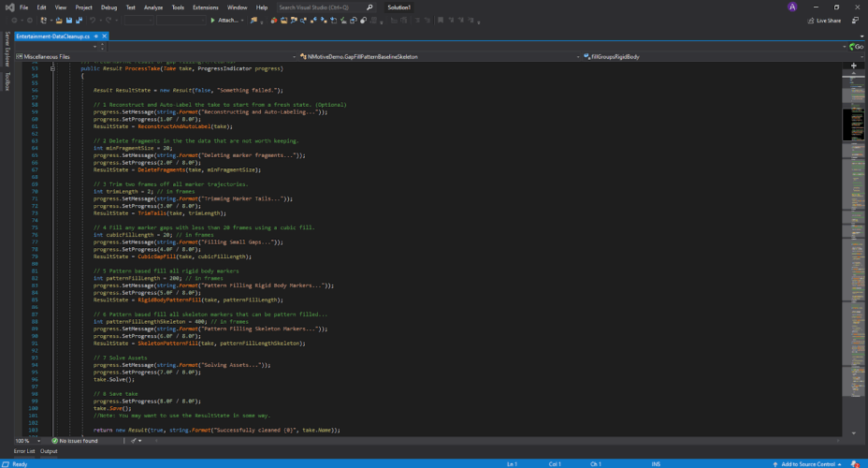
Task: Click the green No issues found checkmark
Action: 55,441
